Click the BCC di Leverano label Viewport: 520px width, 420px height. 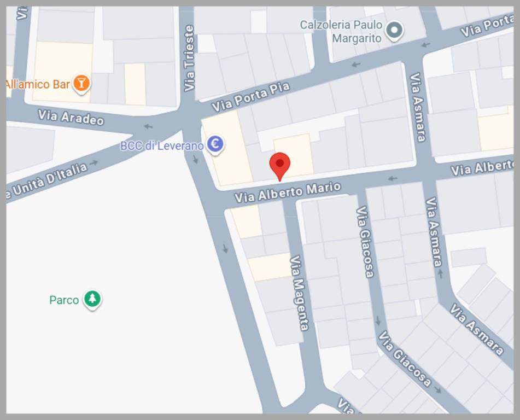click(162, 145)
